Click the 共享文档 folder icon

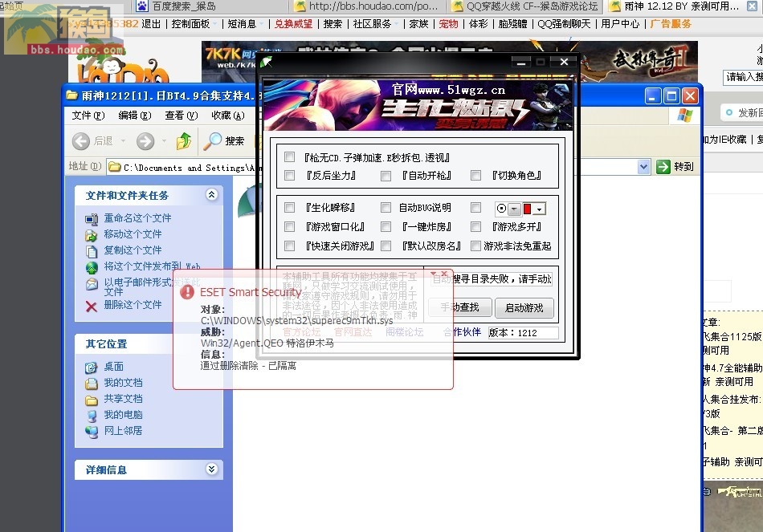pos(92,400)
